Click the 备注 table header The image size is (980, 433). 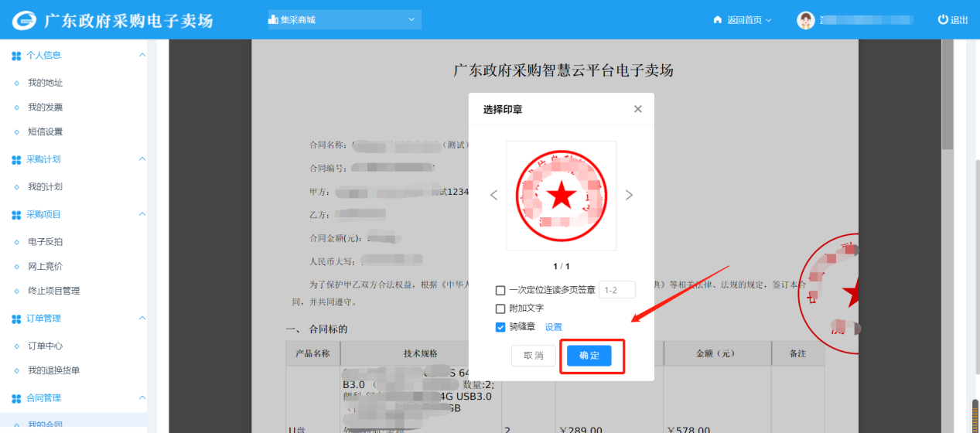[797, 353]
